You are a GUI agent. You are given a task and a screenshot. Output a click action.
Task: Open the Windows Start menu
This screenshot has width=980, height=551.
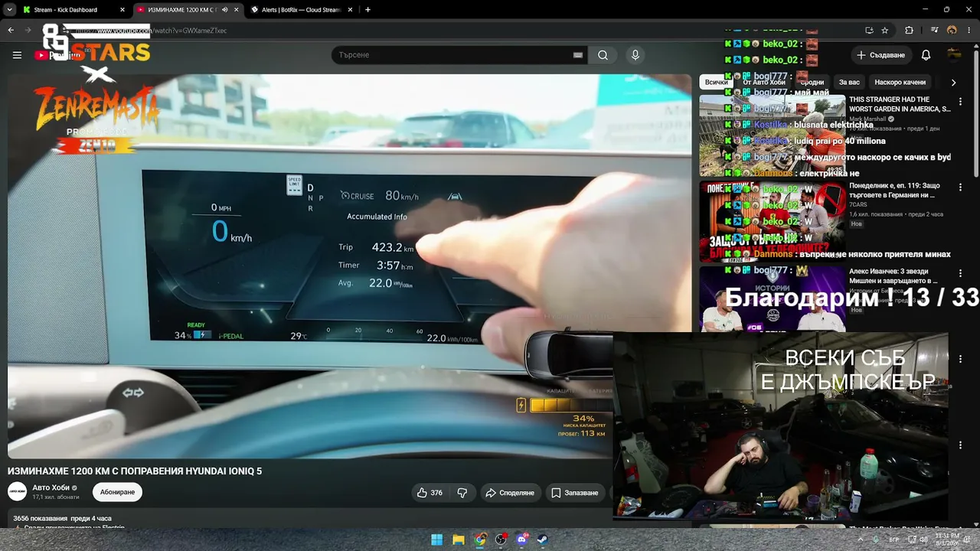(436, 540)
